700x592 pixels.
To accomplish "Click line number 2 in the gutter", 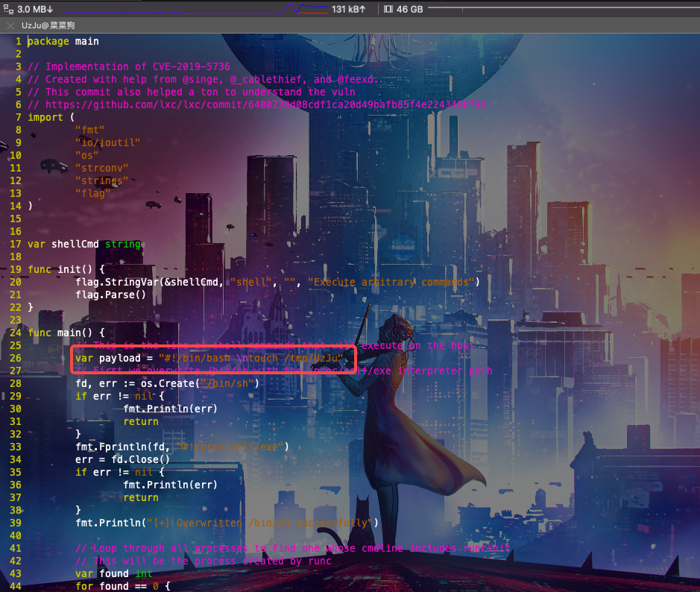I will 19,54.
